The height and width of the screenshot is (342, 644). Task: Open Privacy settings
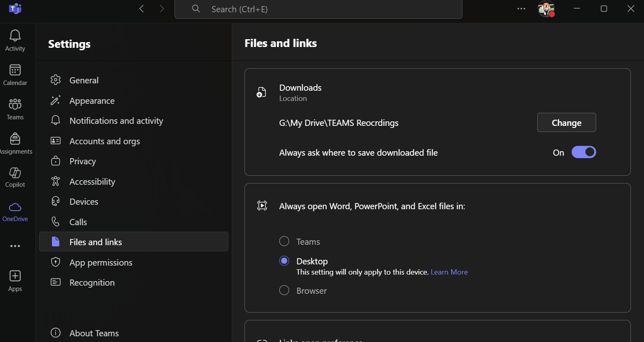tap(134, 161)
